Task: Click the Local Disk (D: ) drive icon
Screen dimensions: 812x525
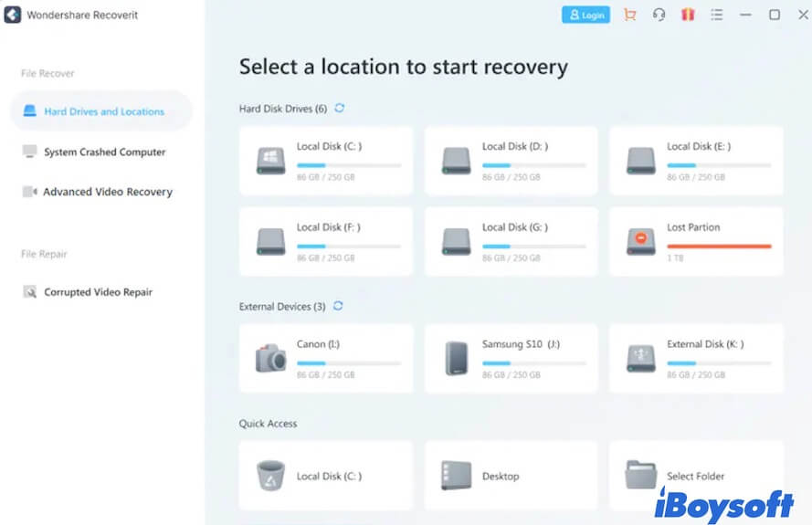Action: pos(456,161)
